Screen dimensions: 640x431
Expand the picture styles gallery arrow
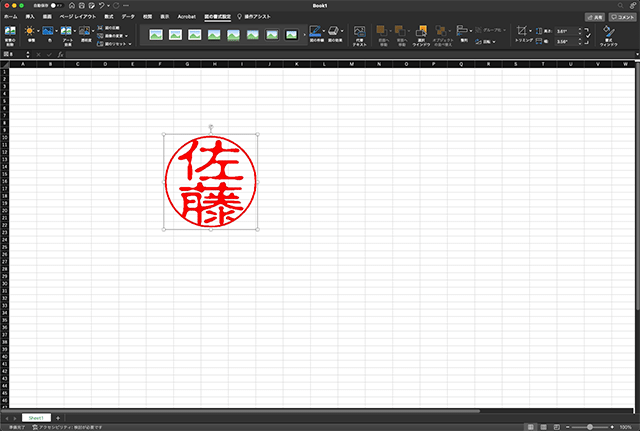(x=304, y=33)
